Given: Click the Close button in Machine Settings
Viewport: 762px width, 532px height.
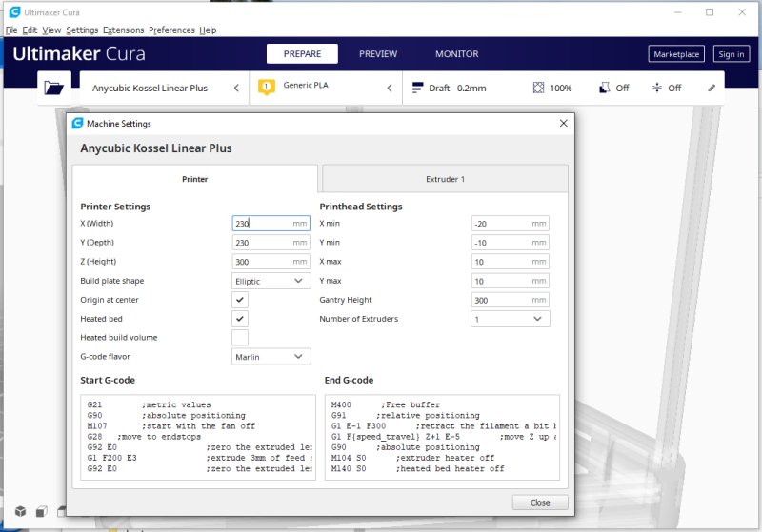Looking at the screenshot, I should point(540,502).
